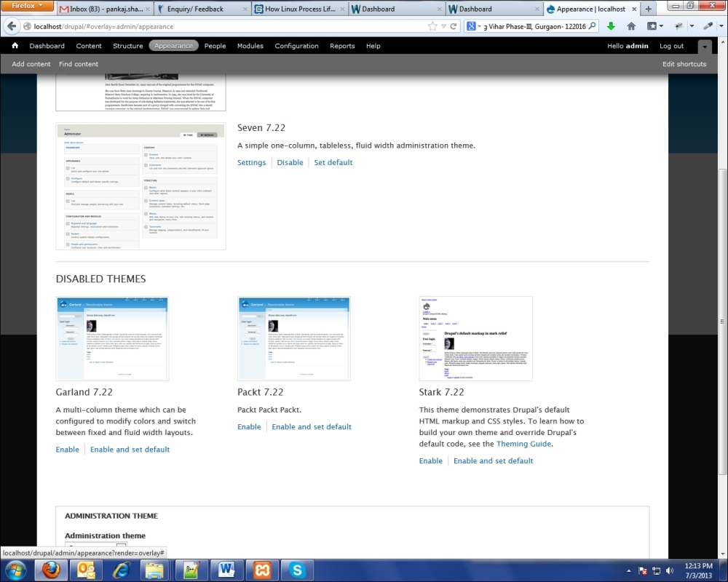Click the Garland theme screenshot thumbnail
Image resolution: width=728 pixels, height=582 pixels.
[x=112, y=339]
